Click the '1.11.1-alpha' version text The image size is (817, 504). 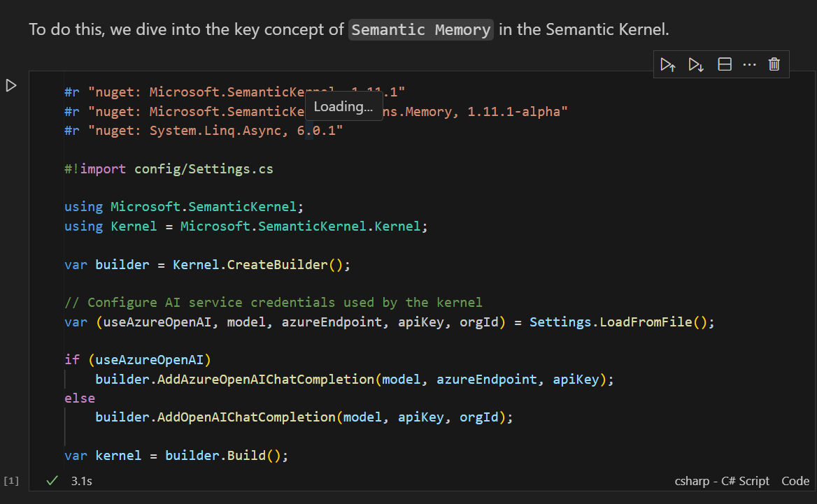tap(513, 112)
